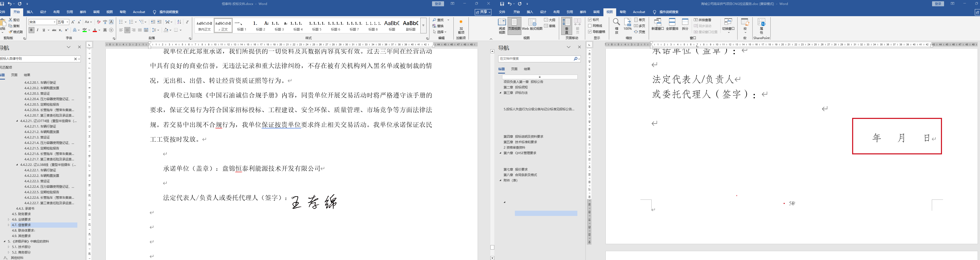Open the 插入 tab in the left window
The height and width of the screenshot is (260, 980).
30,12
